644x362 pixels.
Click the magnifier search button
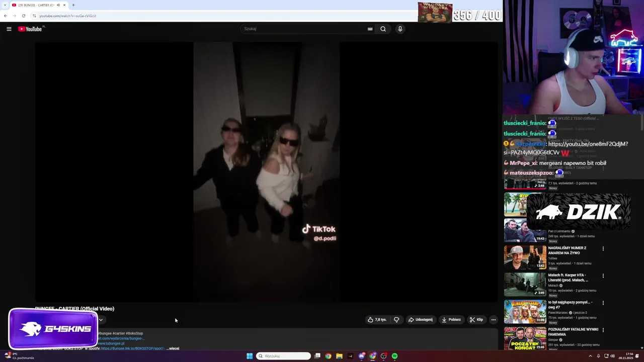pyautogui.click(x=383, y=29)
